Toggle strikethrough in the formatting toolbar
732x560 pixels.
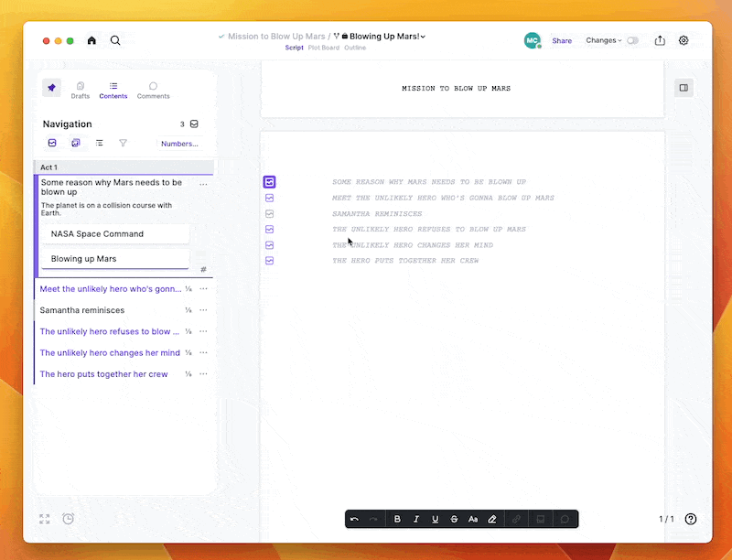(454, 519)
